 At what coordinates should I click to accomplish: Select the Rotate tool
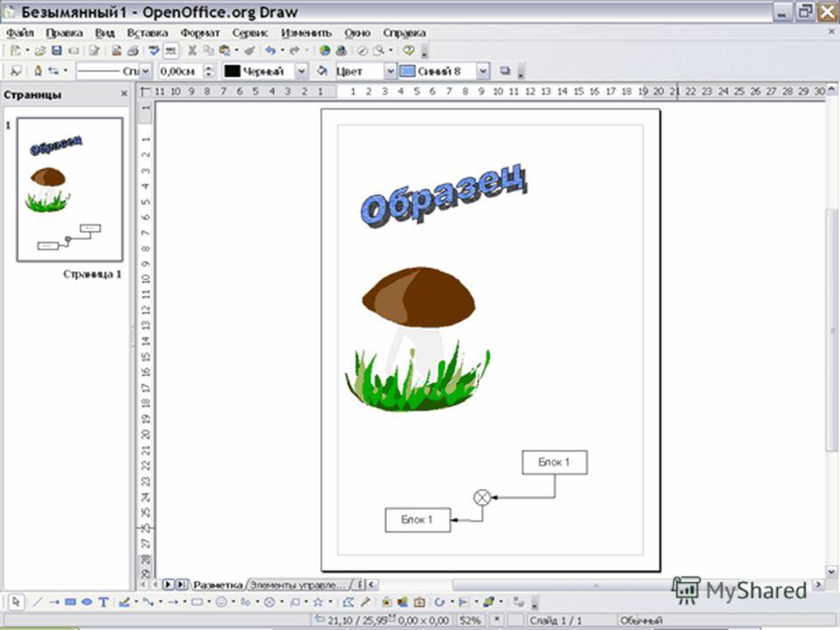click(x=439, y=602)
